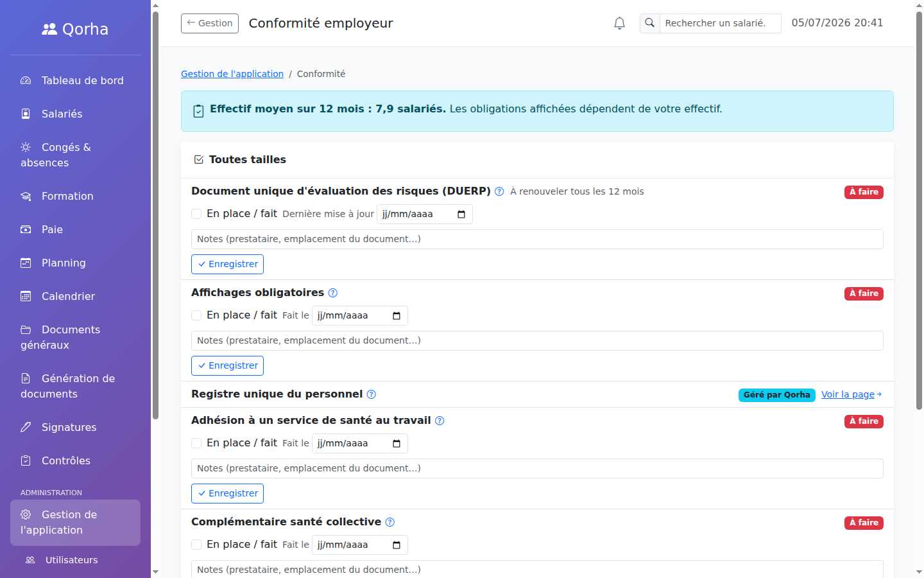924x578 pixels.
Task: Click the Toutes tailles section heading
Action: [x=248, y=159]
